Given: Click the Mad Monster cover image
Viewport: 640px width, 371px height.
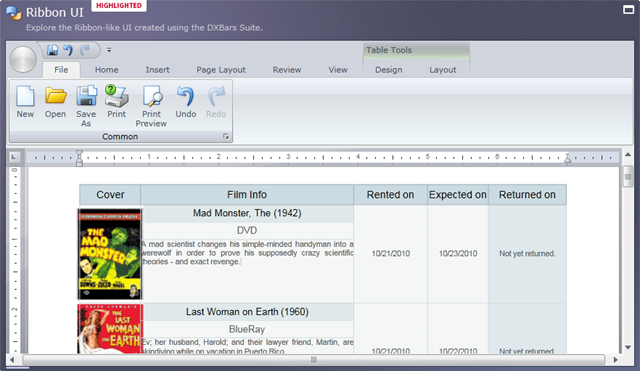Looking at the screenshot, I should [110, 254].
